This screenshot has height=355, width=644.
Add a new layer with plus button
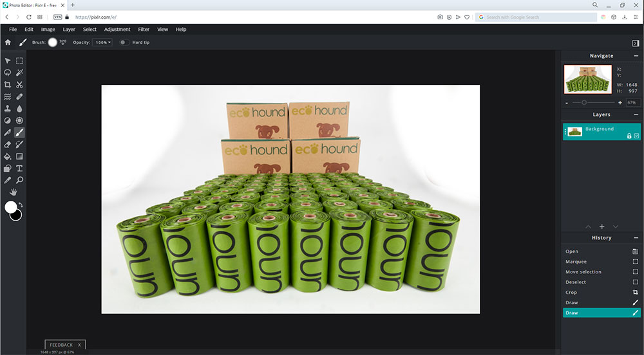pos(601,226)
